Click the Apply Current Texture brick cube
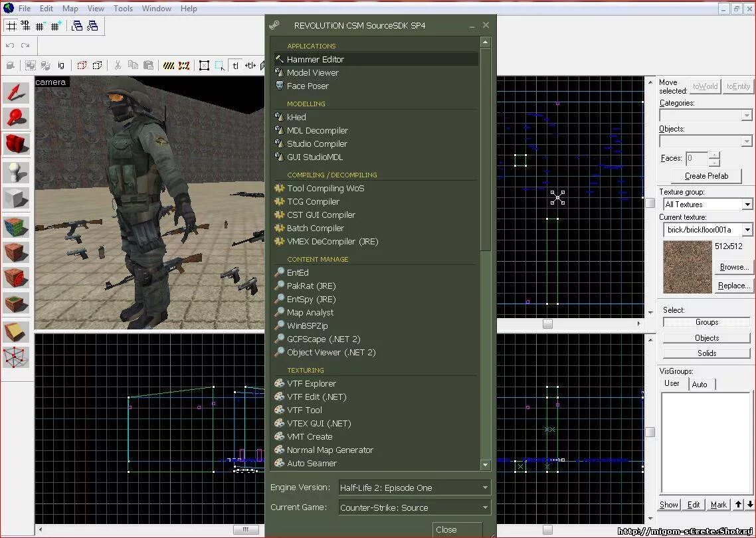 [16, 252]
